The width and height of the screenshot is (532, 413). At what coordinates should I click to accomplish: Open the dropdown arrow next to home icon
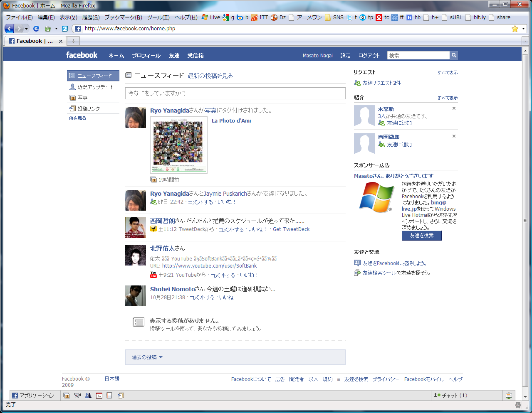coord(56,29)
